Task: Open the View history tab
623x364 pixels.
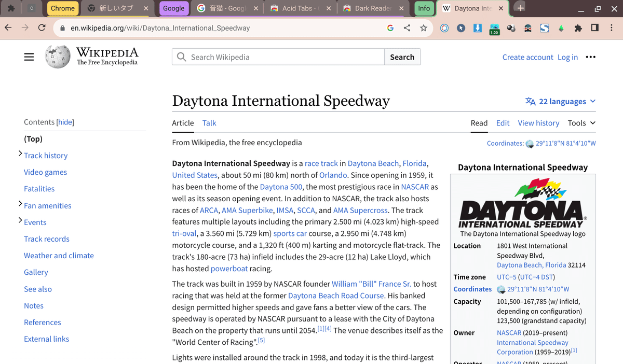Action: tap(538, 123)
